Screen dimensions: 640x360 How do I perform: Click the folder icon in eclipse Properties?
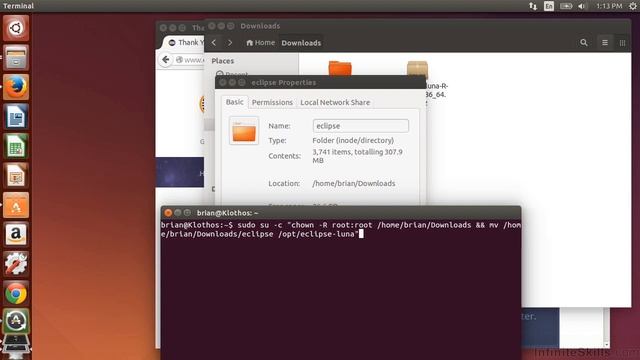pyautogui.click(x=244, y=131)
